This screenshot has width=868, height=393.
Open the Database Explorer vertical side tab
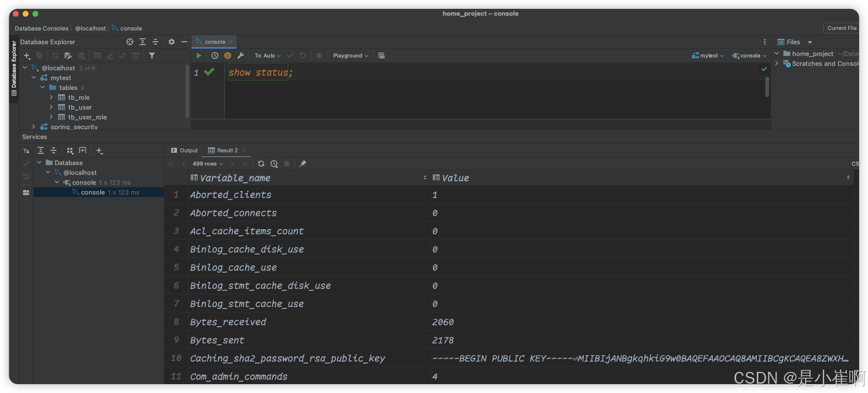[14, 69]
